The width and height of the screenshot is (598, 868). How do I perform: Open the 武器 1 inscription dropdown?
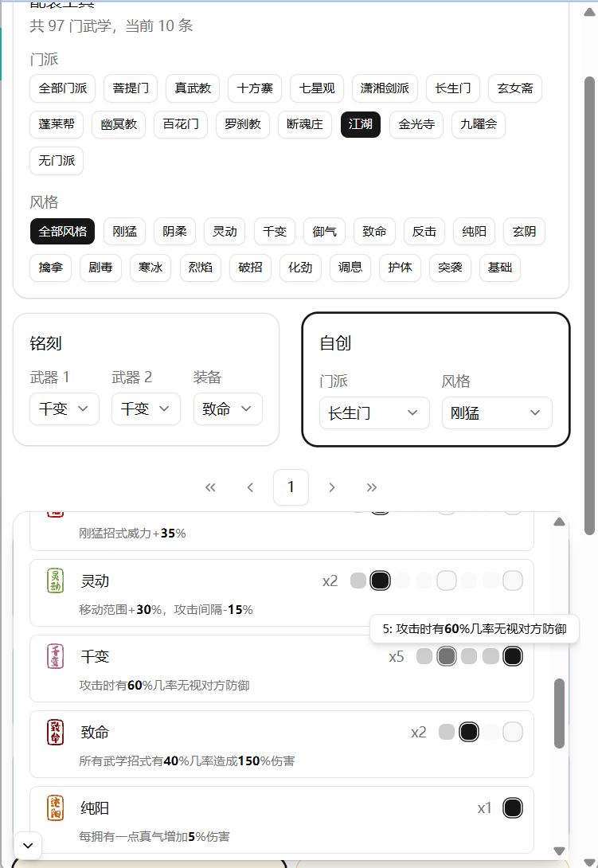click(x=64, y=409)
